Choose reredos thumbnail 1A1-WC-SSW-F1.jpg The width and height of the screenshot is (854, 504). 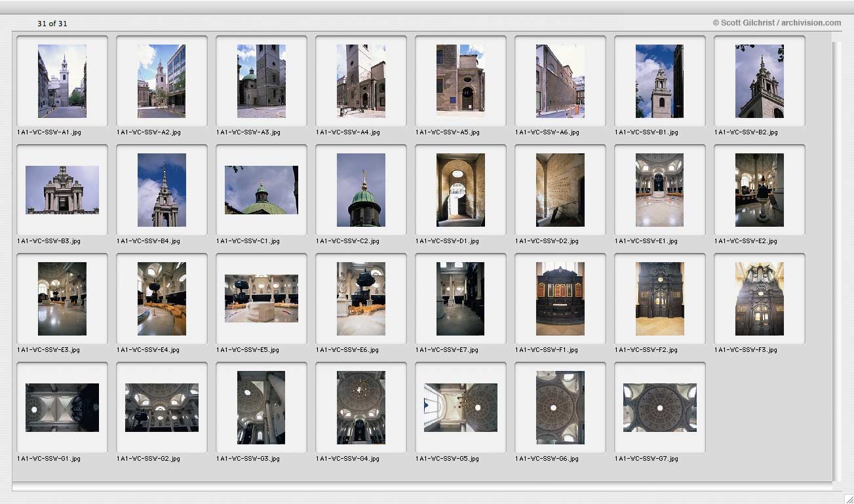(560, 299)
